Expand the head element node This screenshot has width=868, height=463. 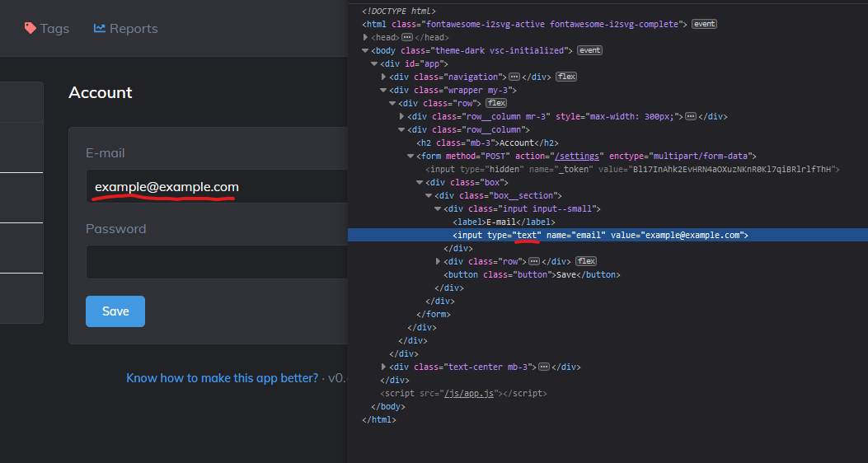[365, 37]
